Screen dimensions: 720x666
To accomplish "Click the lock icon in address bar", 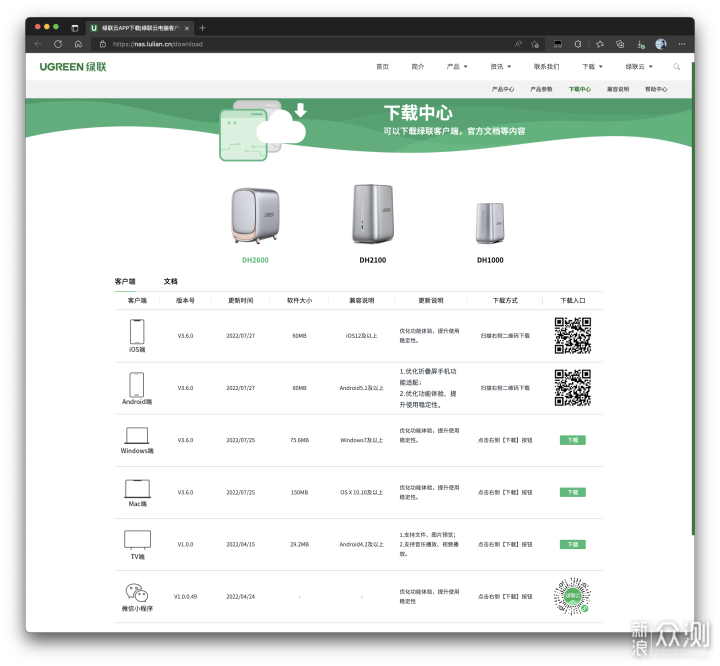I will pos(103,44).
